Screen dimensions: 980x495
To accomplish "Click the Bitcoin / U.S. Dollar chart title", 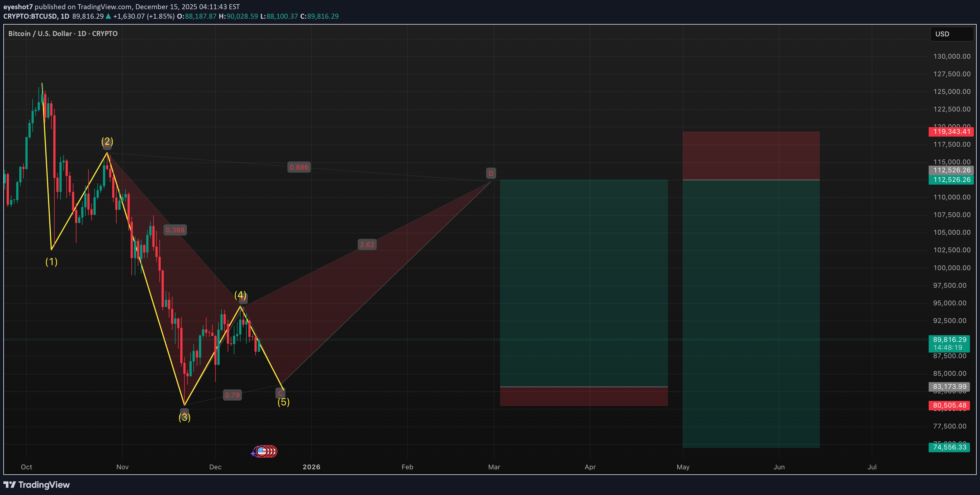I will click(63, 34).
